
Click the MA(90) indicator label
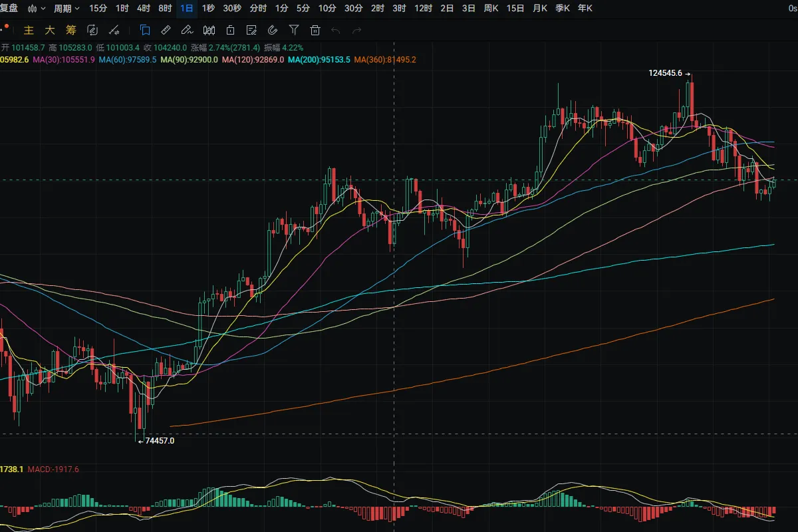[190, 60]
